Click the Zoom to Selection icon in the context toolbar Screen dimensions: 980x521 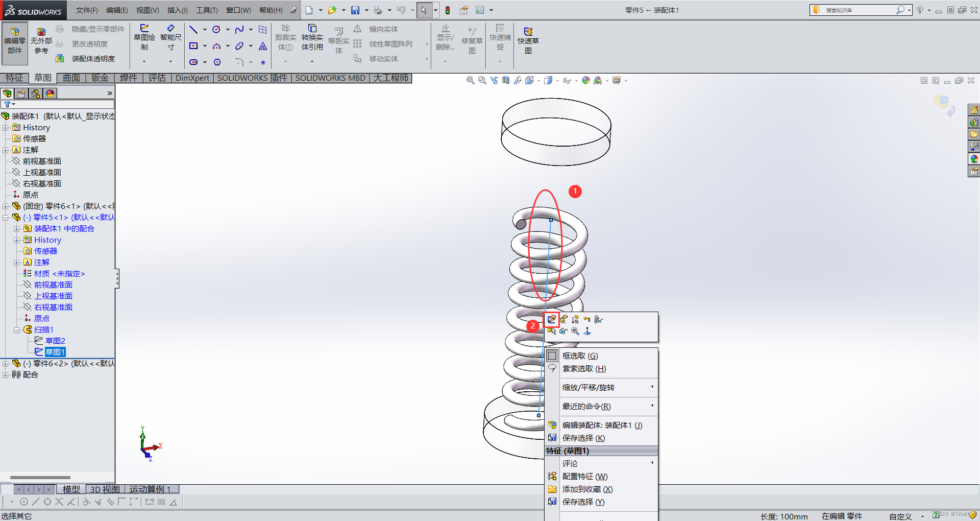(x=575, y=331)
